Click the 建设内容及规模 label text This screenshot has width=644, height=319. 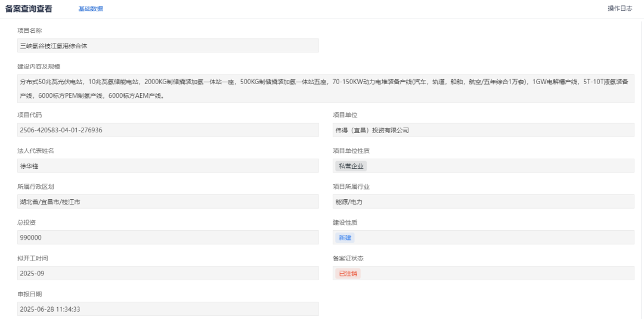tap(39, 66)
